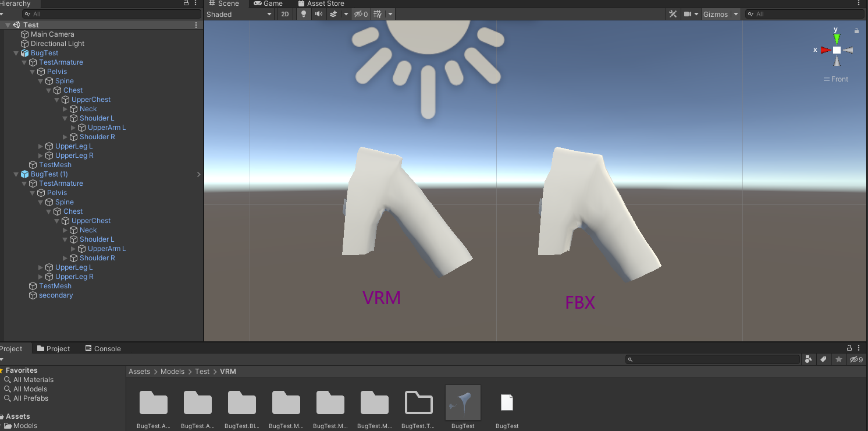Screen dimensions: 868x431
Task: Click the scene effects layers icon
Action: 333,14
